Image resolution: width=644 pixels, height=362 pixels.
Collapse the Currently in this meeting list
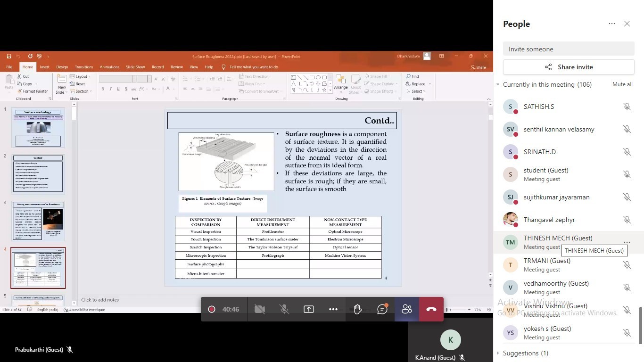[x=498, y=85]
